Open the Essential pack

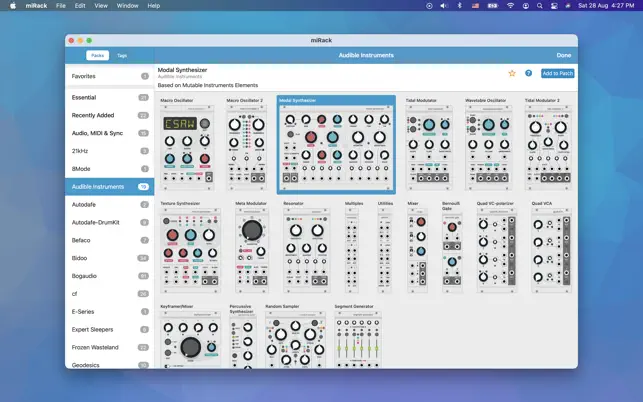tap(109, 98)
